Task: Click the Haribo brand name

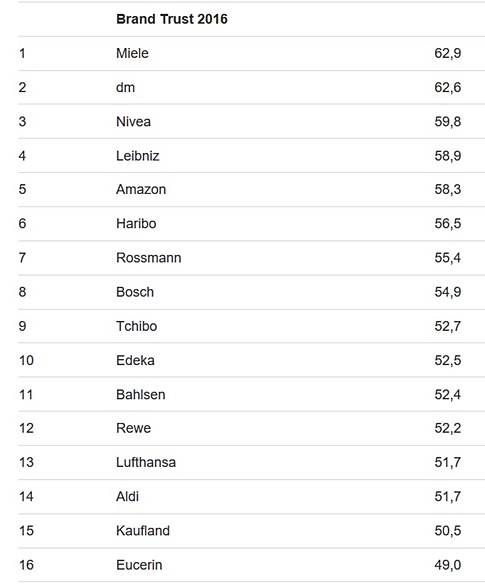Action: (x=136, y=223)
